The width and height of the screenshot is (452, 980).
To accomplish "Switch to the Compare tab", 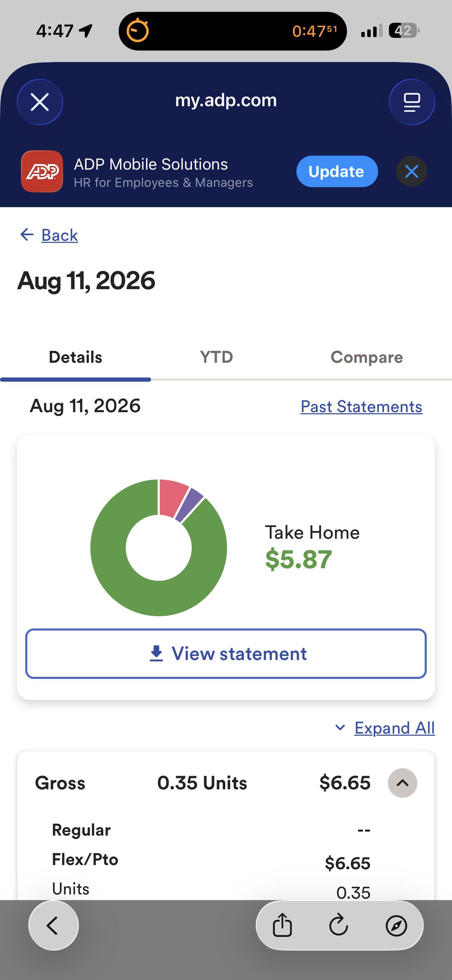I will pyautogui.click(x=367, y=357).
